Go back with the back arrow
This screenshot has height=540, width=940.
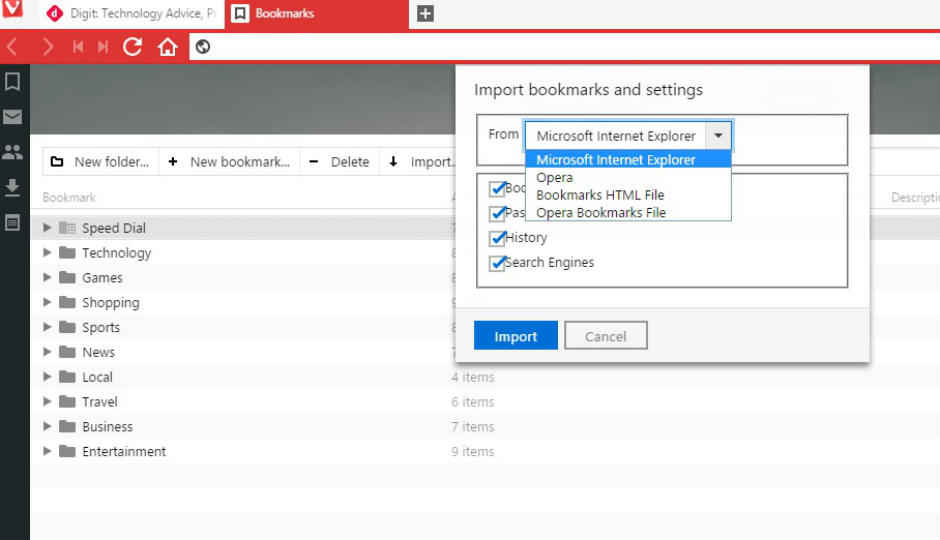point(12,47)
